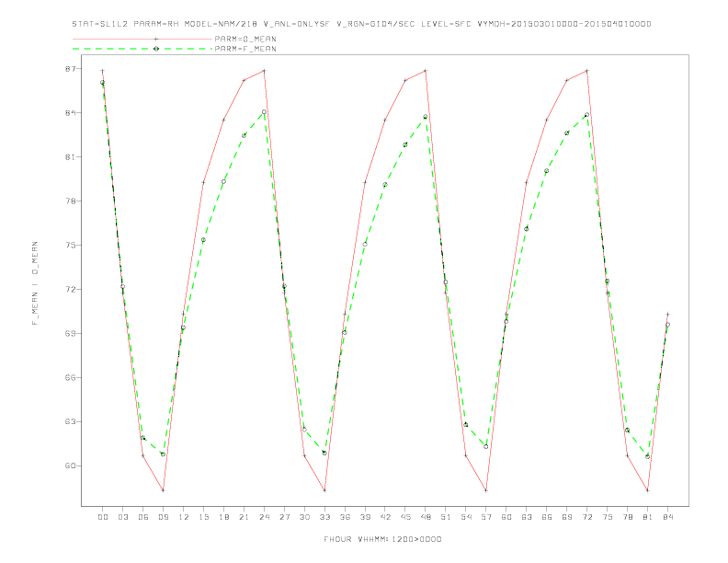
Task: Select the PARM=F_MEAN legend label
Action: 245,49
